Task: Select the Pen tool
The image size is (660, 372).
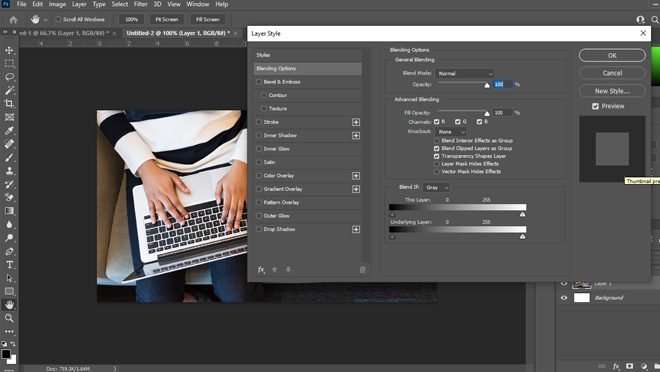Action: coord(9,251)
